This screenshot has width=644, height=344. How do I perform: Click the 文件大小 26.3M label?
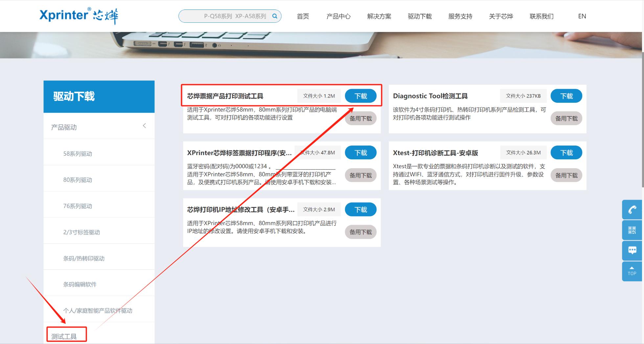(523, 152)
